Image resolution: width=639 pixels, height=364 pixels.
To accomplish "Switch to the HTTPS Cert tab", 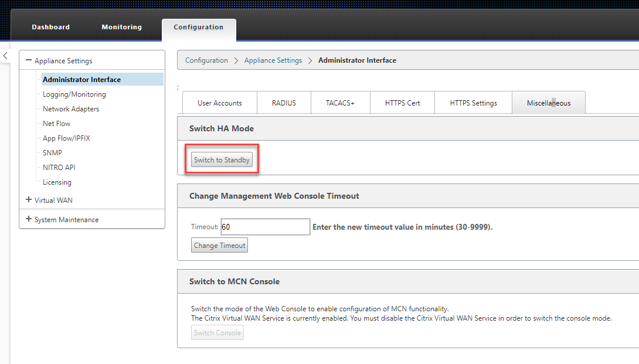I will tap(403, 103).
